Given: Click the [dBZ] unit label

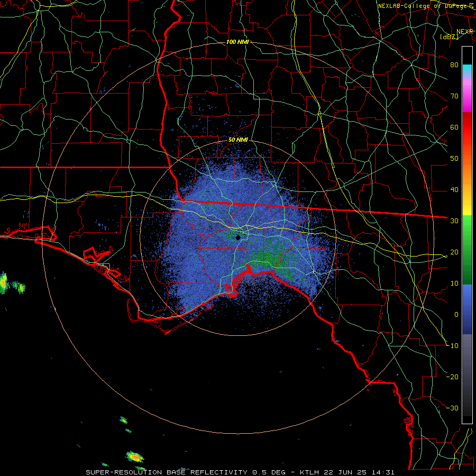Looking at the screenshot, I should tap(449, 36).
